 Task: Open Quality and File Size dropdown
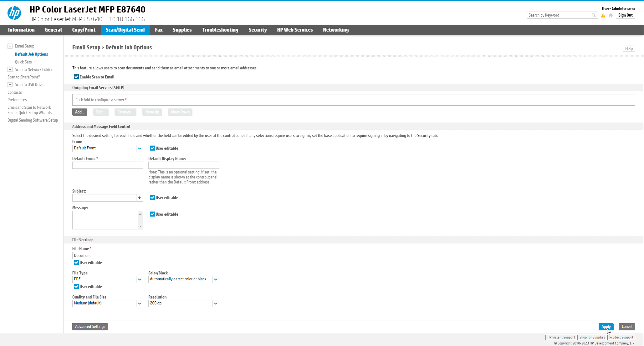pos(108,303)
